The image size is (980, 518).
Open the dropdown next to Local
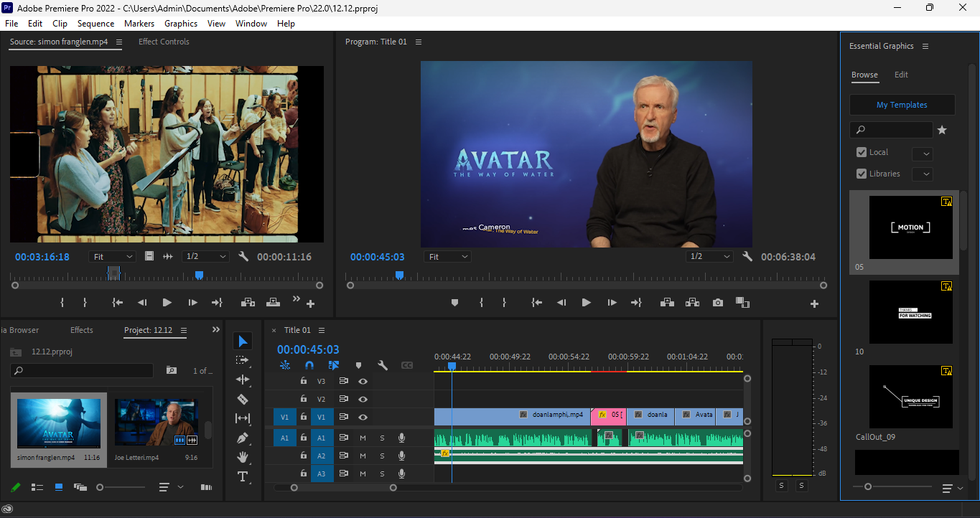tap(923, 154)
